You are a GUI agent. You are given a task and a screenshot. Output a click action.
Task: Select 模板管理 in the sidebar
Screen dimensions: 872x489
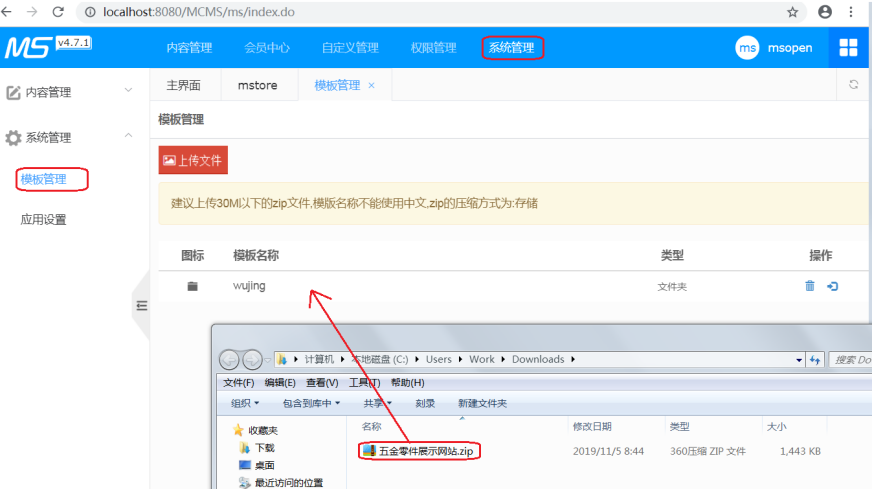pos(43,179)
